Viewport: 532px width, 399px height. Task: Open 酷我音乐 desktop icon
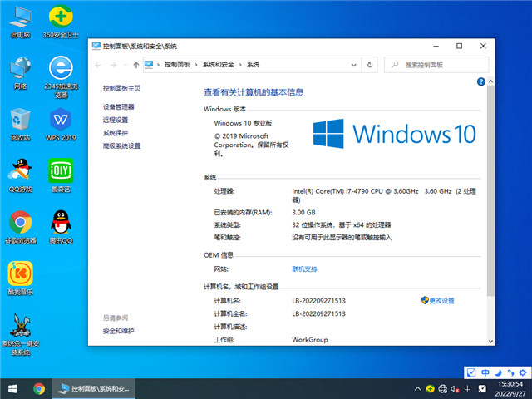pyautogui.click(x=20, y=278)
